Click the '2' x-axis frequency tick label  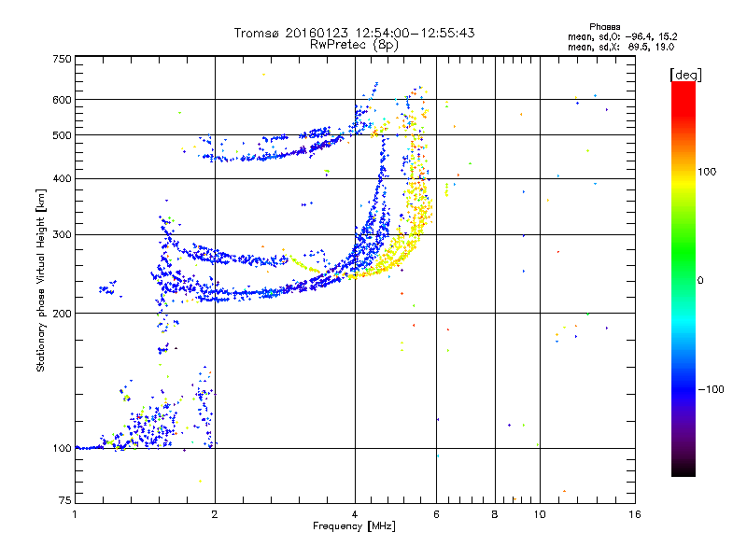[215, 515]
